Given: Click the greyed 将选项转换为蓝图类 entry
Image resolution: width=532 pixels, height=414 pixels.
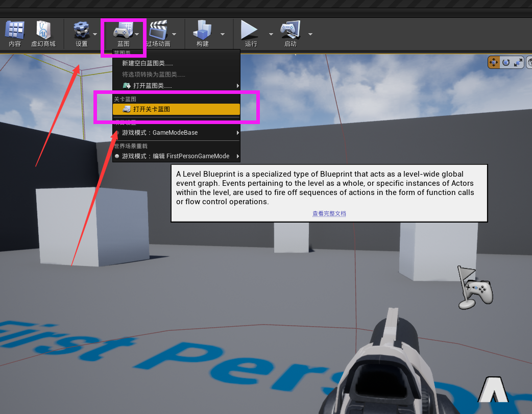Looking at the screenshot, I should 177,75.
